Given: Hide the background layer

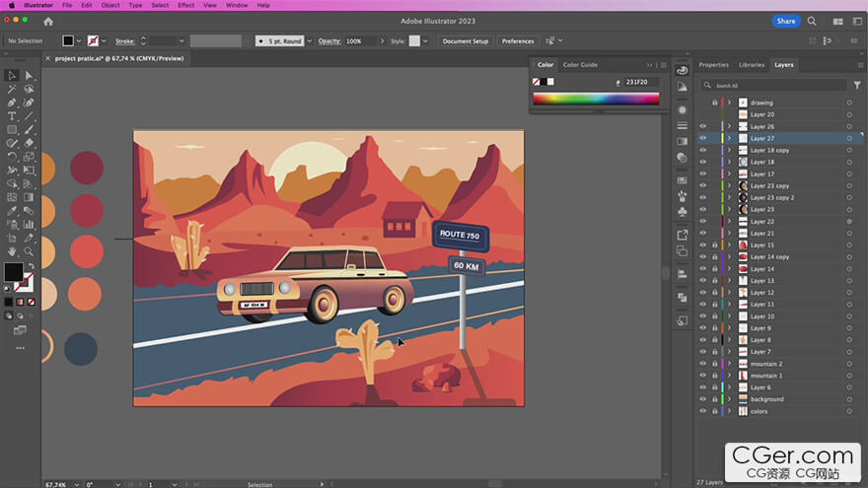Looking at the screenshot, I should 703,399.
